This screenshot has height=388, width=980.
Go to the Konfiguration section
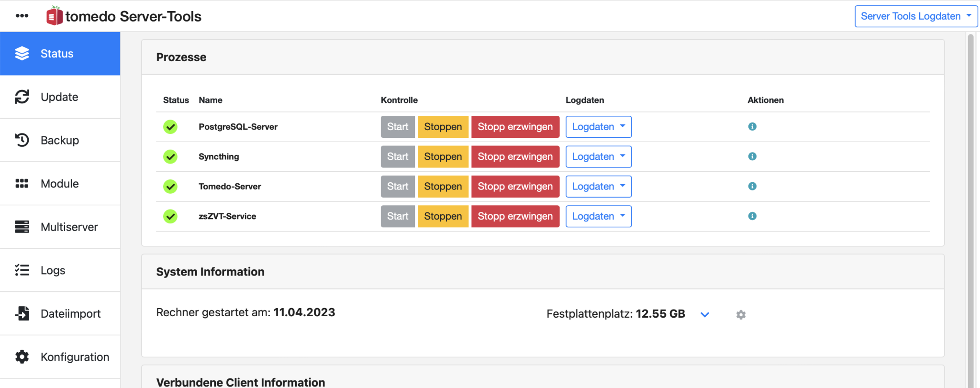[x=60, y=357]
